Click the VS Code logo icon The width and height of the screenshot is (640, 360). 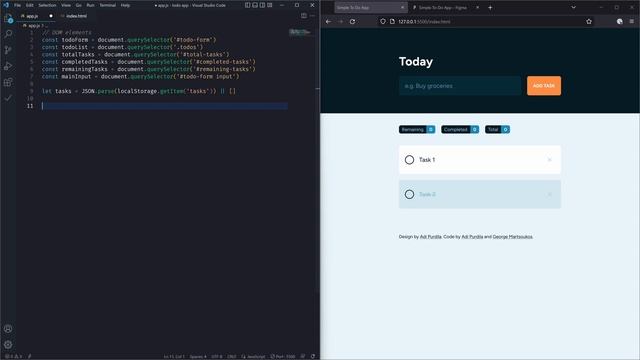pyautogui.click(x=6, y=5)
